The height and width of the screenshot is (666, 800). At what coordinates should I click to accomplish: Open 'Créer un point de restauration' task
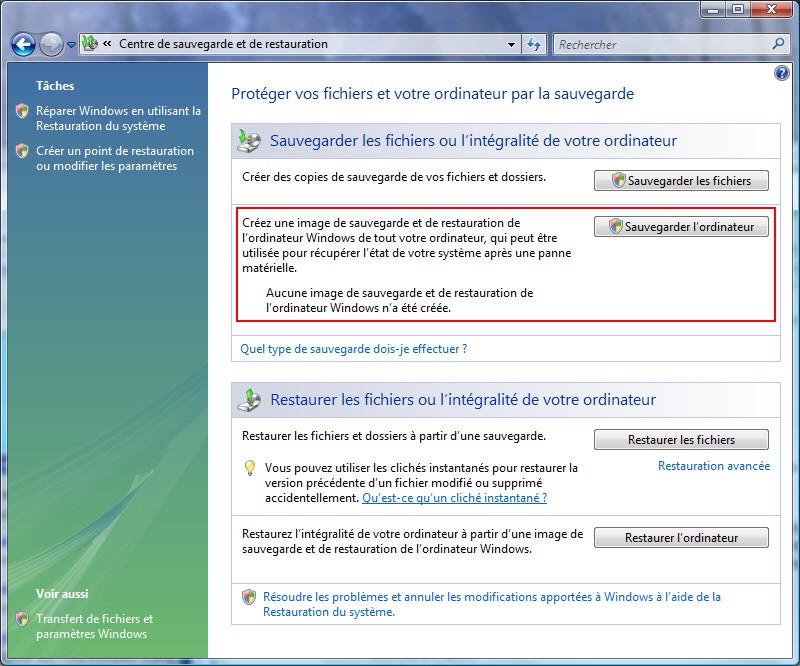[x=115, y=158]
